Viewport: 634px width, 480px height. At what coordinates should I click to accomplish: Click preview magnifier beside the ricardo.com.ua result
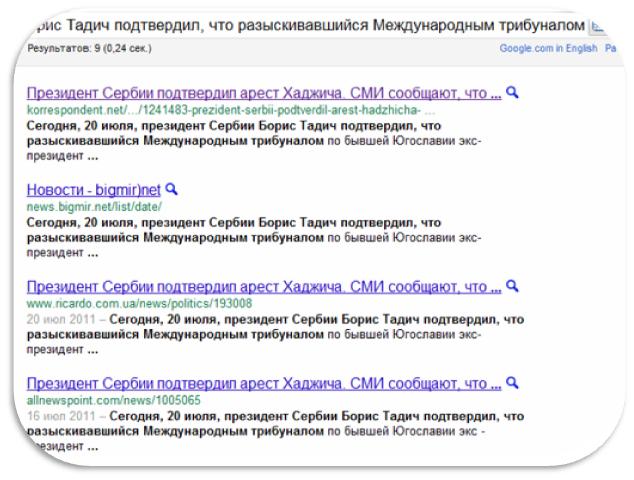512,286
